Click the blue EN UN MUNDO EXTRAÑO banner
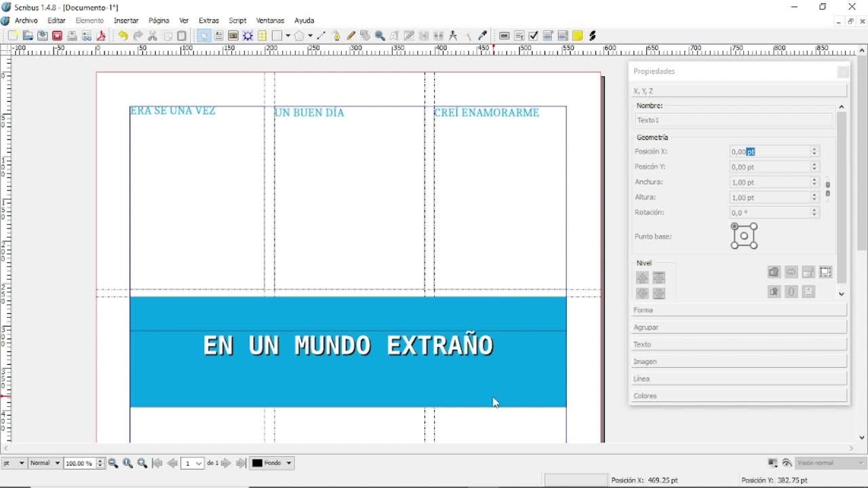The height and width of the screenshot is (488, 868). (348, 352)
